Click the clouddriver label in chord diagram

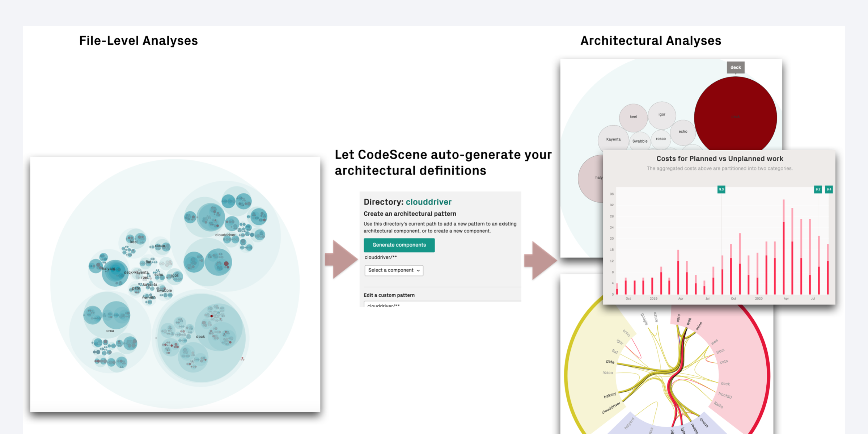(611, 408)
